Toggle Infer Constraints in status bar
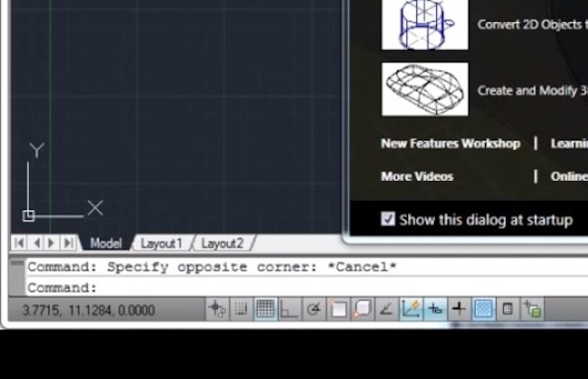Screen dimensions: 588x379 coord(217,309)
